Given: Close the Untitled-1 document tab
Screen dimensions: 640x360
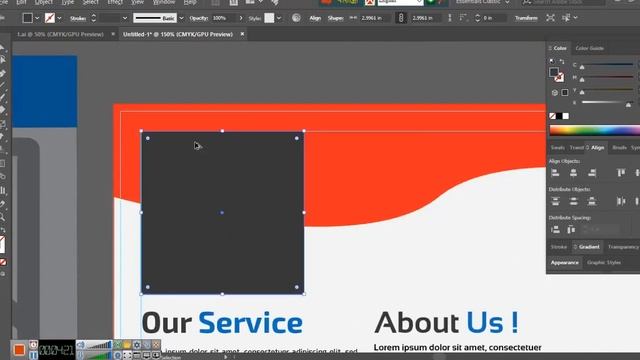Looking at the screenshot, I should pyautogui.click(x=242, y=34).
